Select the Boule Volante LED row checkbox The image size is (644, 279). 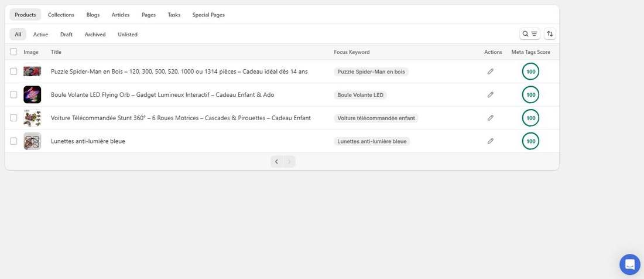click(x=13, y=94)
